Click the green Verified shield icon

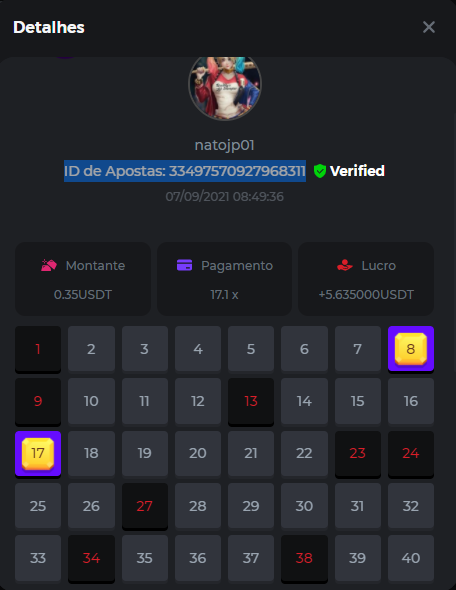[319, 171]
